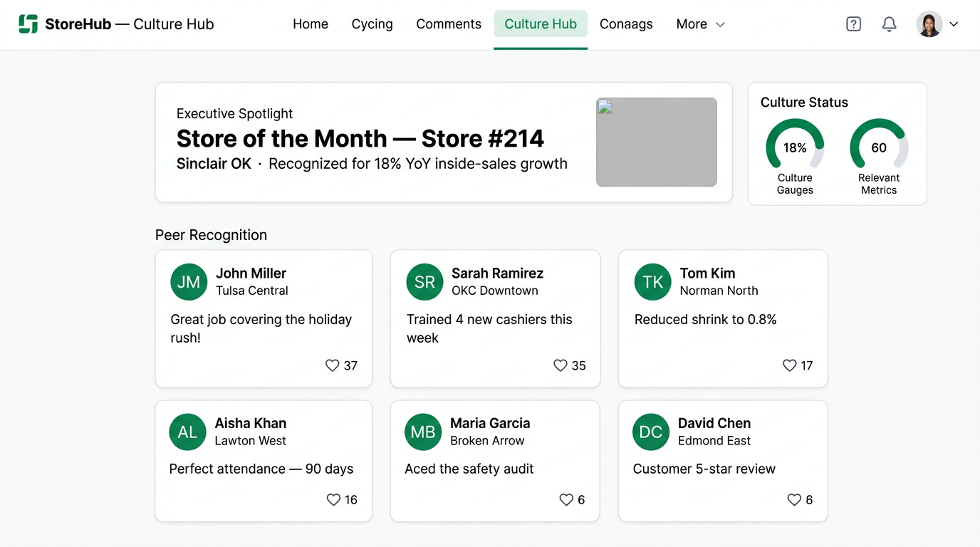
Task: Click the user profile avatar
Action: pos(929,24)
